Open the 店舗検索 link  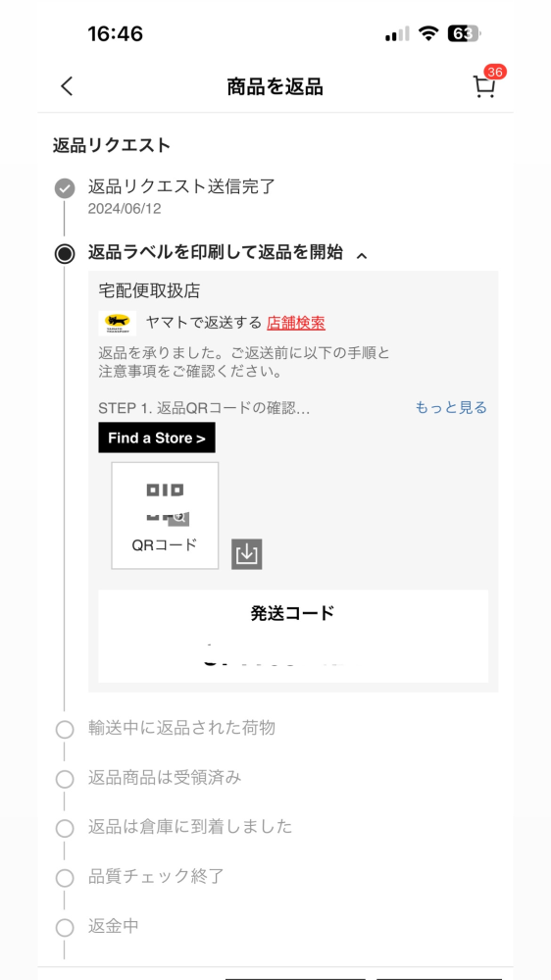pos(296,323)
